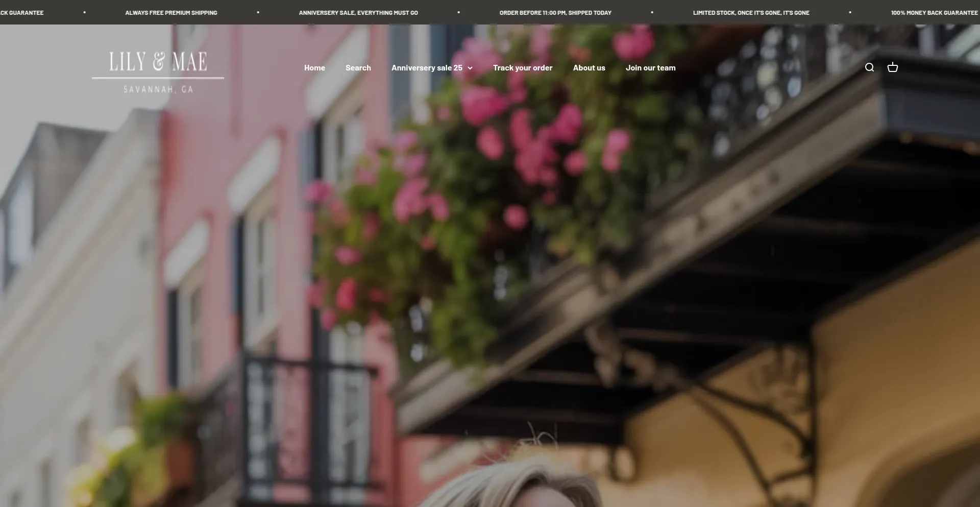
Task: Click the Savannah, GA tagline under logo
Action: point(158,89)
